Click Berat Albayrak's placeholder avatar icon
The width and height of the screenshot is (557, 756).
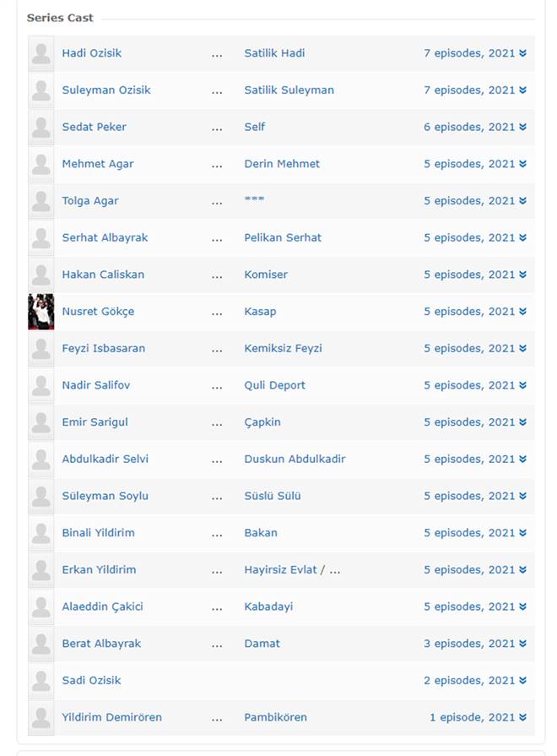41,644
